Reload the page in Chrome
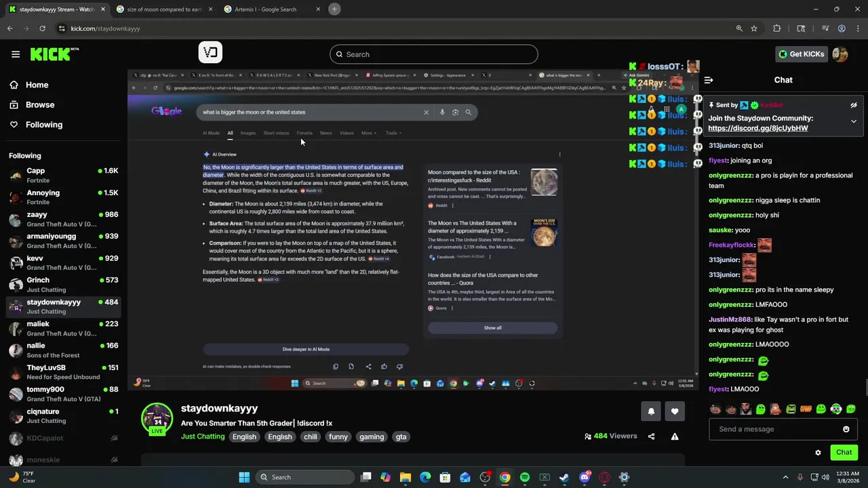This screenshot has width=868, height=488. (x=42, y=28)
